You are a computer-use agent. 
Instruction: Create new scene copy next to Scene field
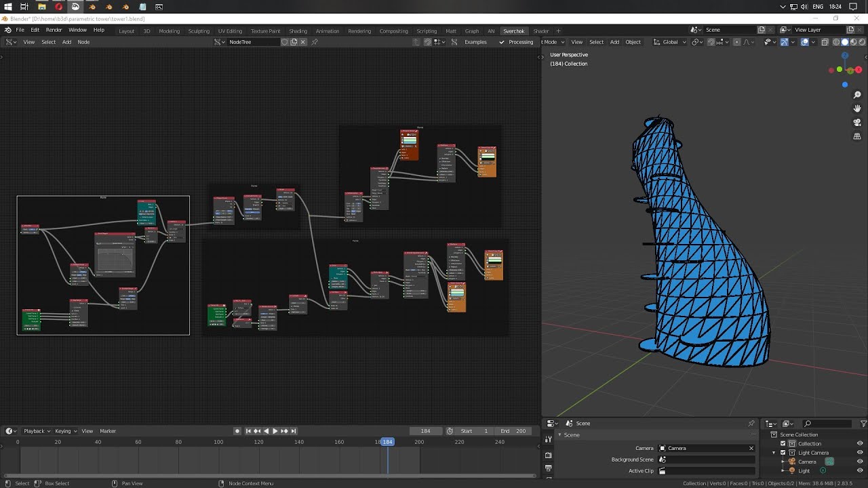click(x=762, y=30)
